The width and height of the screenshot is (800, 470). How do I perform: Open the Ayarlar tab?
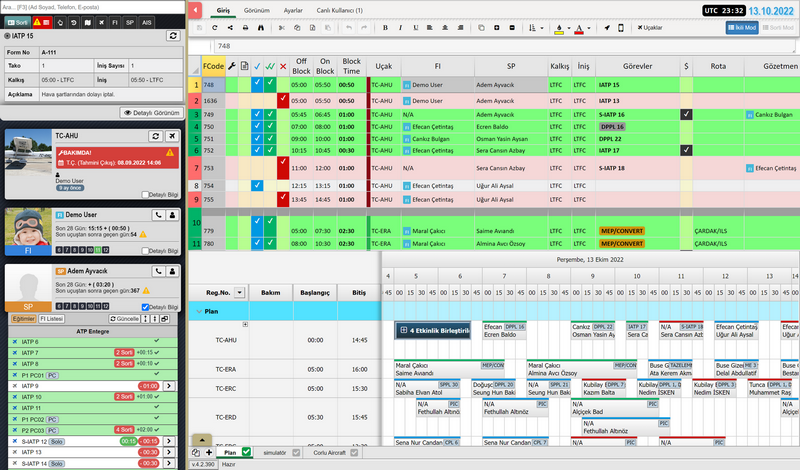293,10
